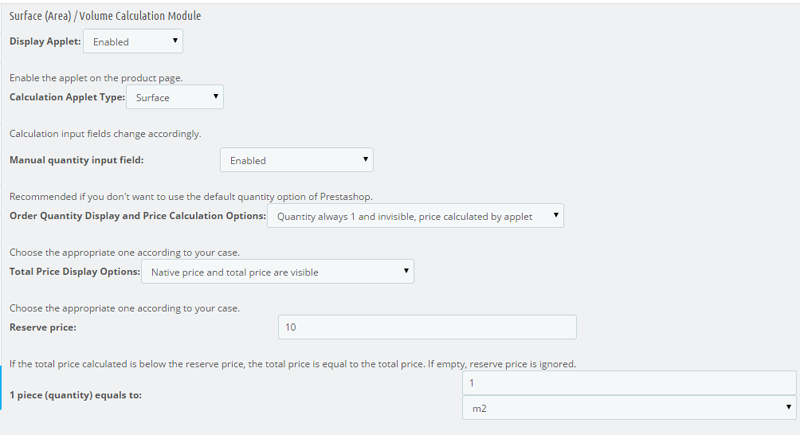Viewport: 800px width, 435px height.
Task: Click the "Calculation Applet Type:" label
Action: (67, 97)
